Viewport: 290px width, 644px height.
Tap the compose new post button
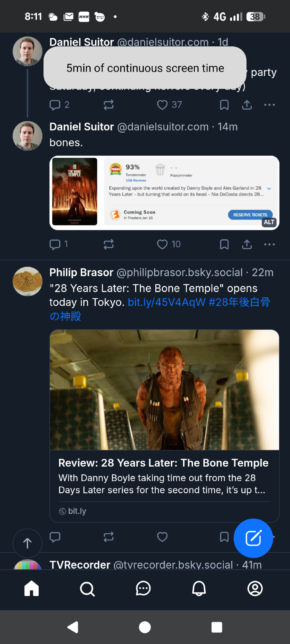253,538
